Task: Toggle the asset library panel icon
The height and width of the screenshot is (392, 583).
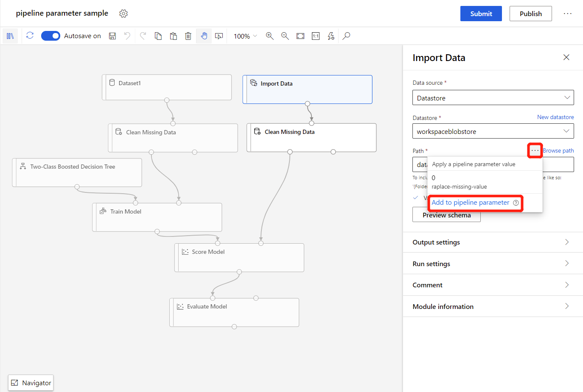Action: click(x=10, y=36)
